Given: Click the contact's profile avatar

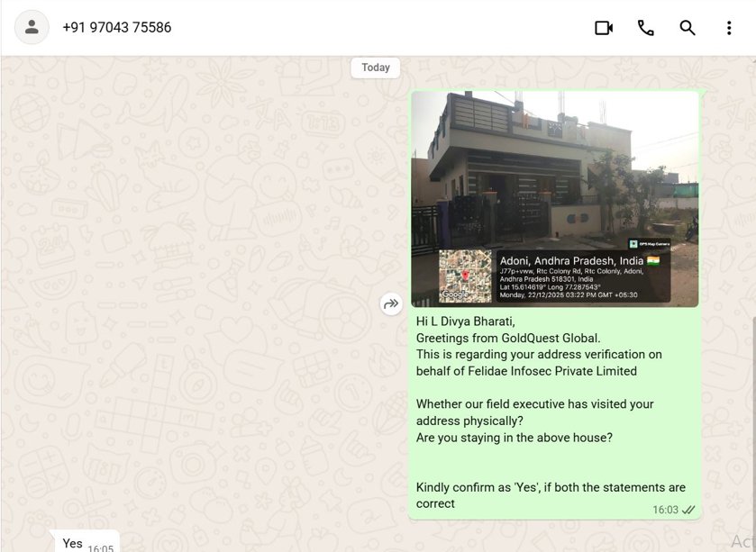Looking at the screenshot, I should click(32, 28).
